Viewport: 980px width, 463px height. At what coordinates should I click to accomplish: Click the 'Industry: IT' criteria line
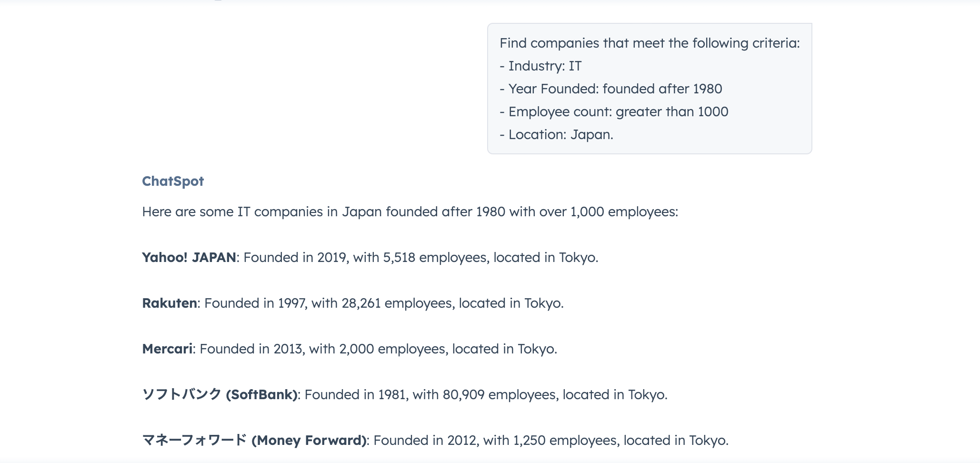[x=540, y=66]
